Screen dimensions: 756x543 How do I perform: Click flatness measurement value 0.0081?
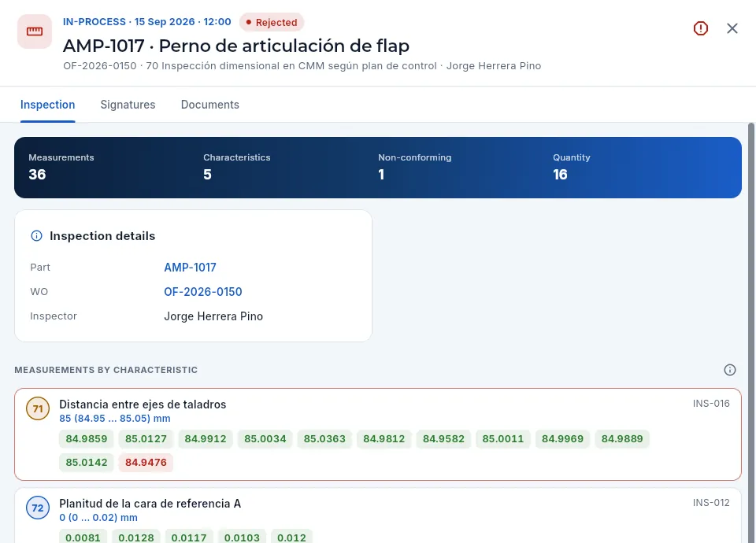pos(83,537)
